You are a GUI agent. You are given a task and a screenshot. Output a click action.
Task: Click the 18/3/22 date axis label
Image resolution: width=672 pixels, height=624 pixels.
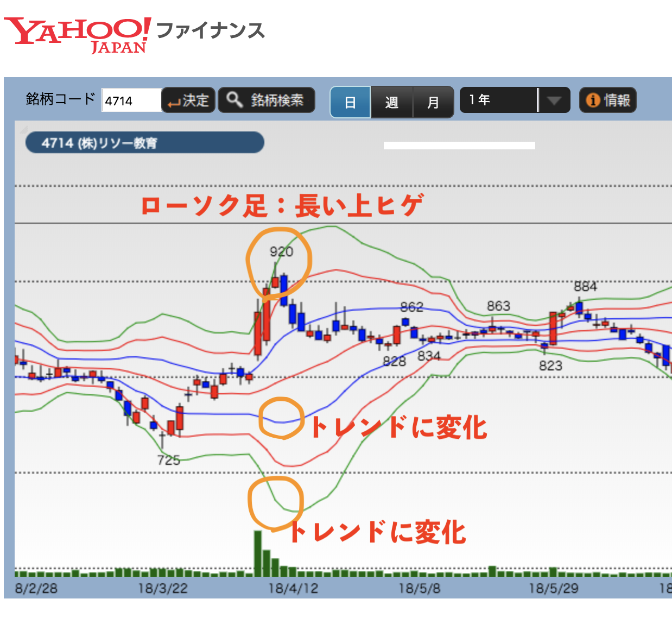[163, 588]
